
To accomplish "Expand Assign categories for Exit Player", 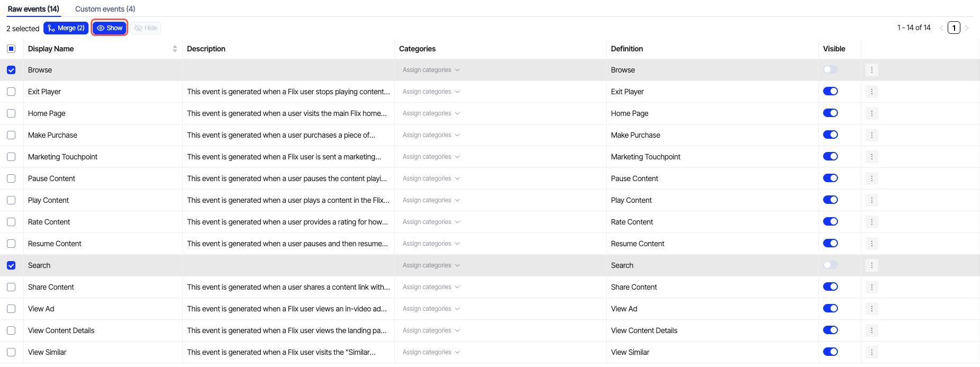I will [431, 92].
